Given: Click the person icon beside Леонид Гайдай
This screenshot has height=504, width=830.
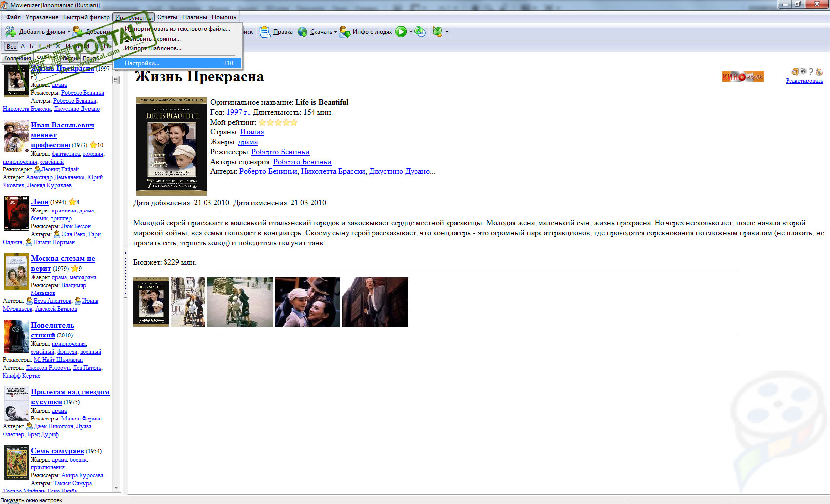Looking at the screenshot, I should click(37, 169).
